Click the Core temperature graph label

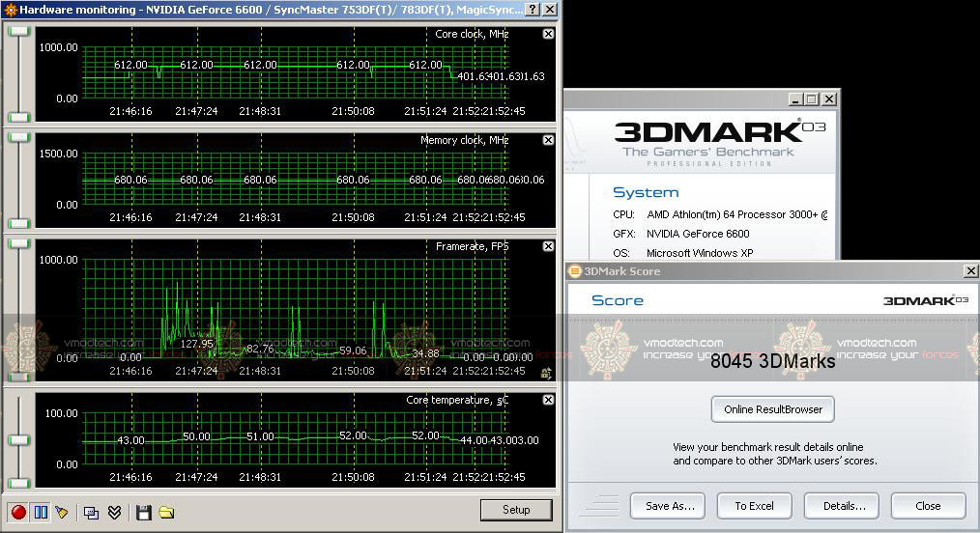click(457, 400)
